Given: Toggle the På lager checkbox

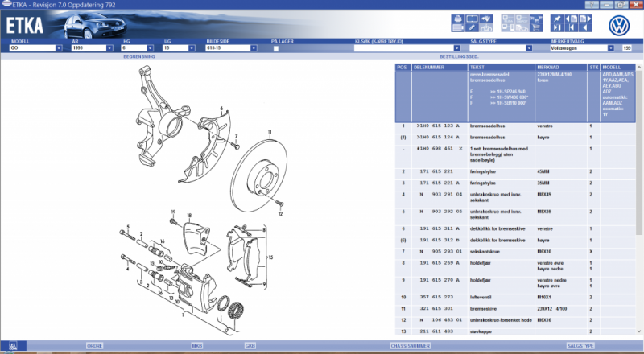Looking at the screenshot, I should click(276, 48).
